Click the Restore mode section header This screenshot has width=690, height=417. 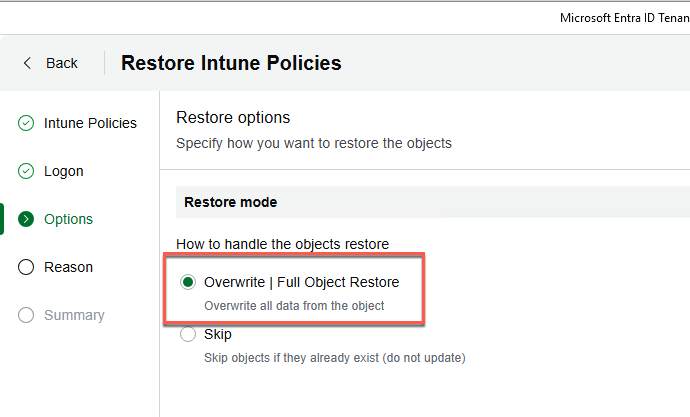pyautogui.click(x=231, y=202)
